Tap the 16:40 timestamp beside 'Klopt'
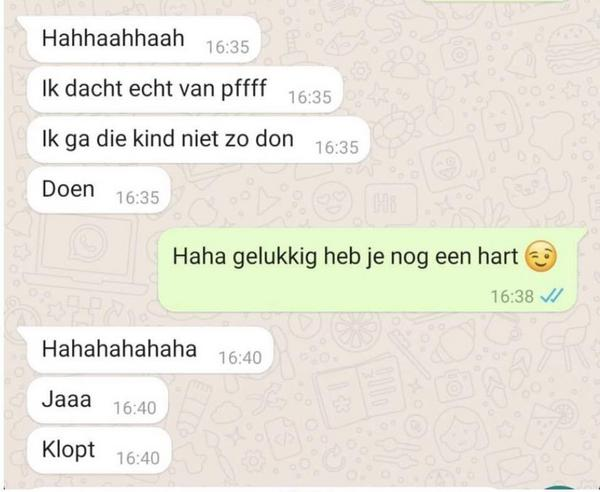This screenshot has height=492, width=600. pyautogui.click(x=138, y=458)
